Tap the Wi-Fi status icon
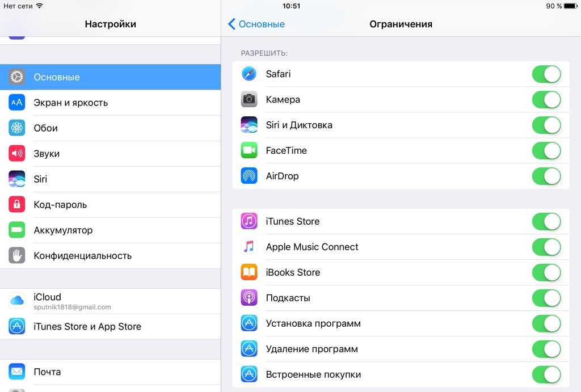The height and width of the screenshot is (392, 581). 39,6
